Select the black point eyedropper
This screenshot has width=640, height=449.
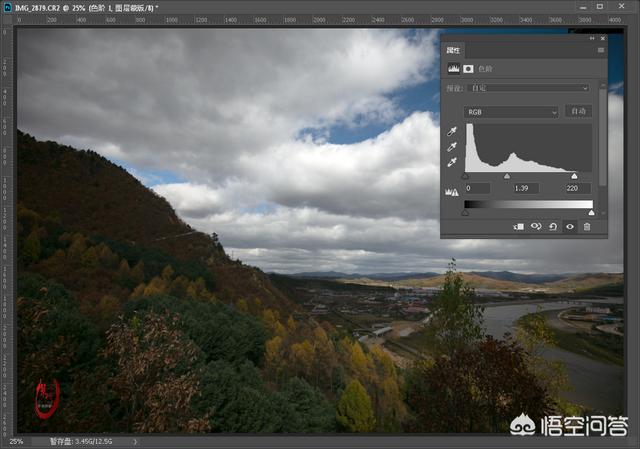click(x=452, y=131)
